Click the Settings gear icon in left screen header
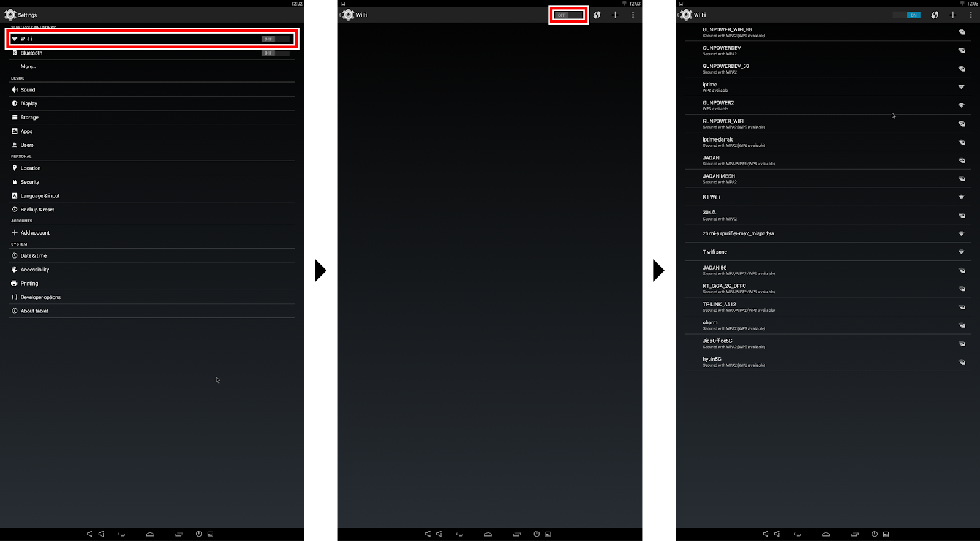This screenshot has height=541, width=980. point(10,15)
